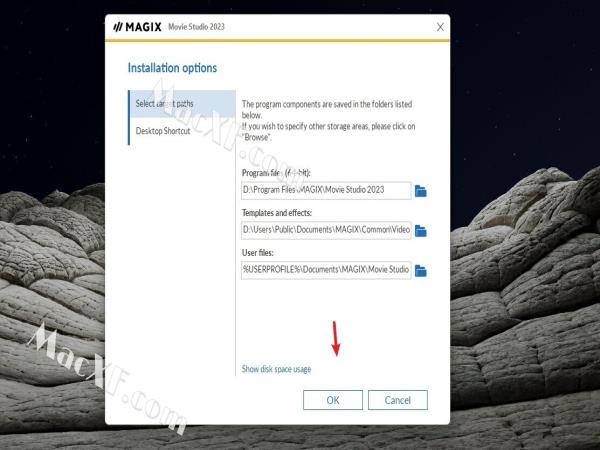Click the 'User files:' label
This screenshot has width=600, height=450.
click(258, 253)
